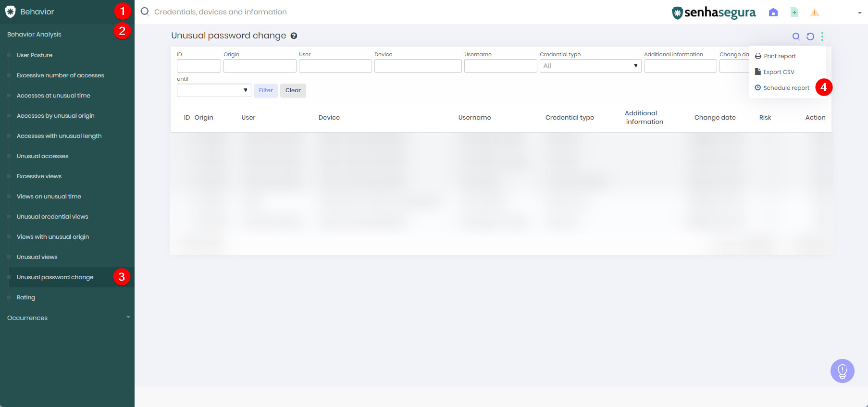868x407 pixels.
Task: Click the Additional information filter input
Action: click(681, 66)
